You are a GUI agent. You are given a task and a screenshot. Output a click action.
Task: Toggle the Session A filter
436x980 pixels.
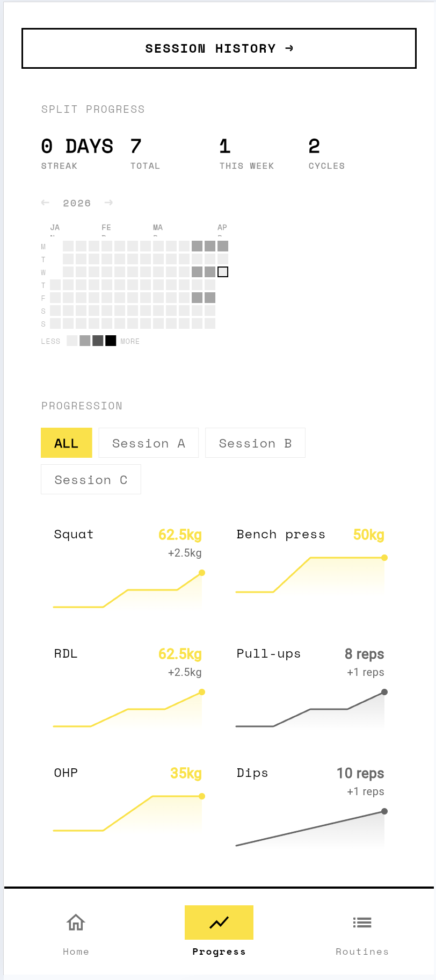(x=148, y=443)
